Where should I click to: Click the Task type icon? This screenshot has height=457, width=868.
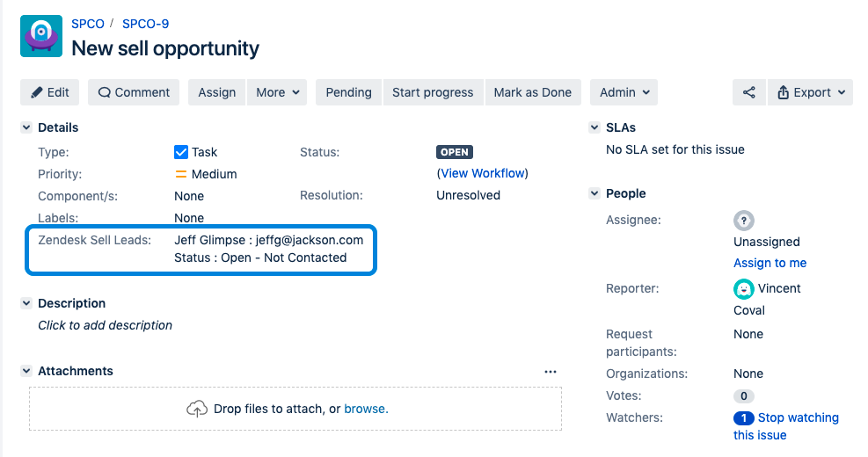(x=181, y=152)
